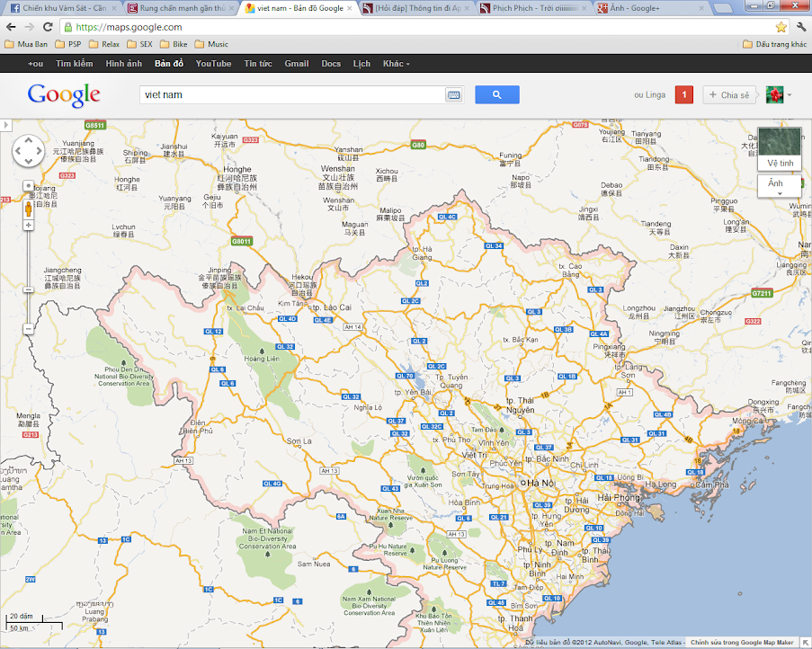
Task: Close the viet nam Bản đồ Google tab
Action: coord(350,8)
